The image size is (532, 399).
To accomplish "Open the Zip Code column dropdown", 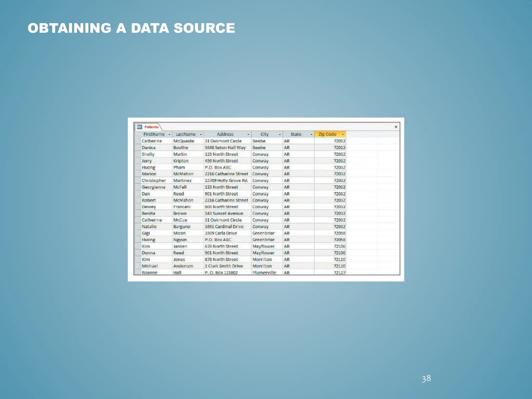I will pos(343,134).
